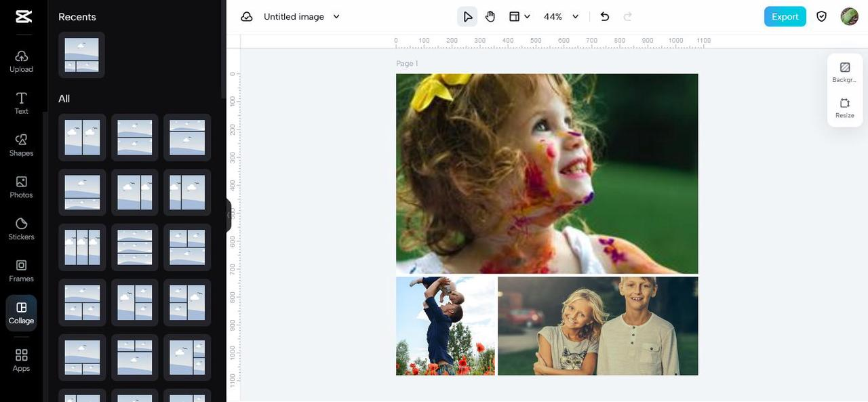Choose layout with two small top cells, large bottom
Screen dimensions: 868x402
click(x=134, y=357)
